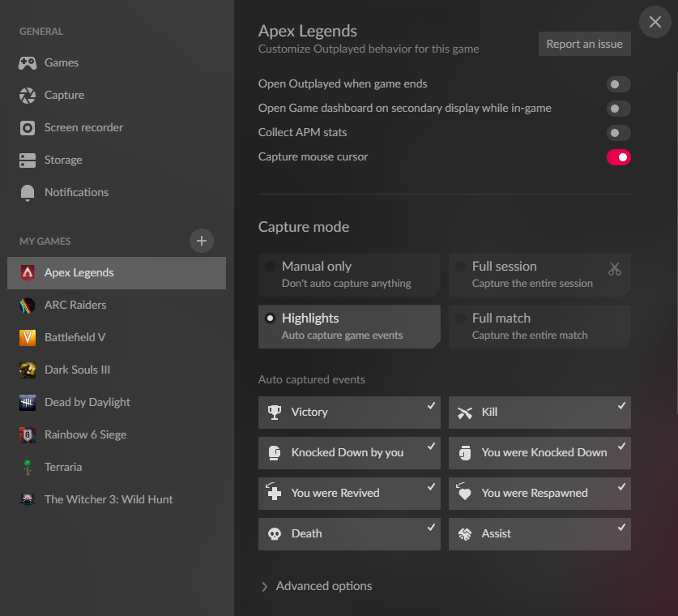Choose the Full match capture mode
Image resolution: width=678 pixels, height=616 pixels.
click(539, 326)
